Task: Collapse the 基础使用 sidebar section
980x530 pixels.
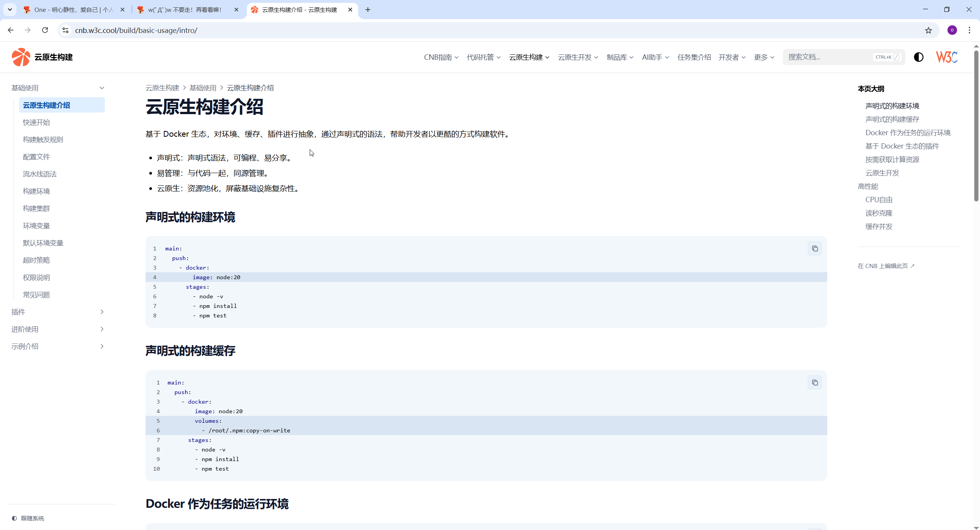Action: (102, 88)
